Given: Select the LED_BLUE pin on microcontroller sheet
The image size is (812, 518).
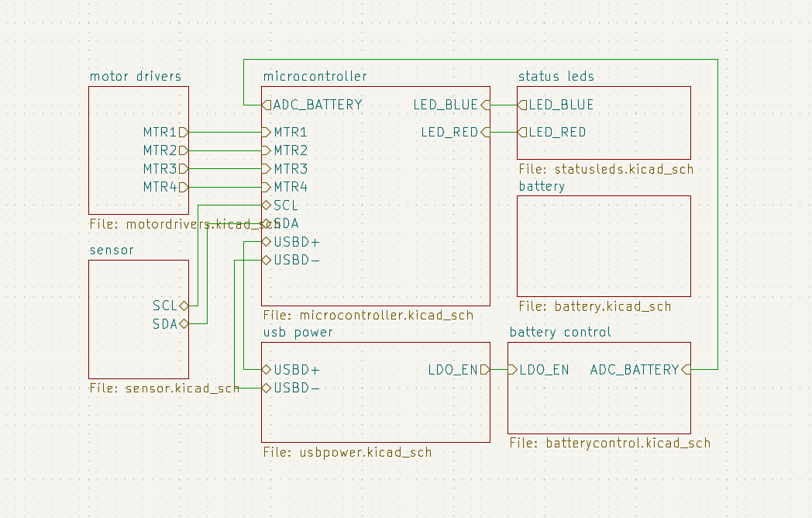Looking at the screenshot, I should click(x=452, y=105).
